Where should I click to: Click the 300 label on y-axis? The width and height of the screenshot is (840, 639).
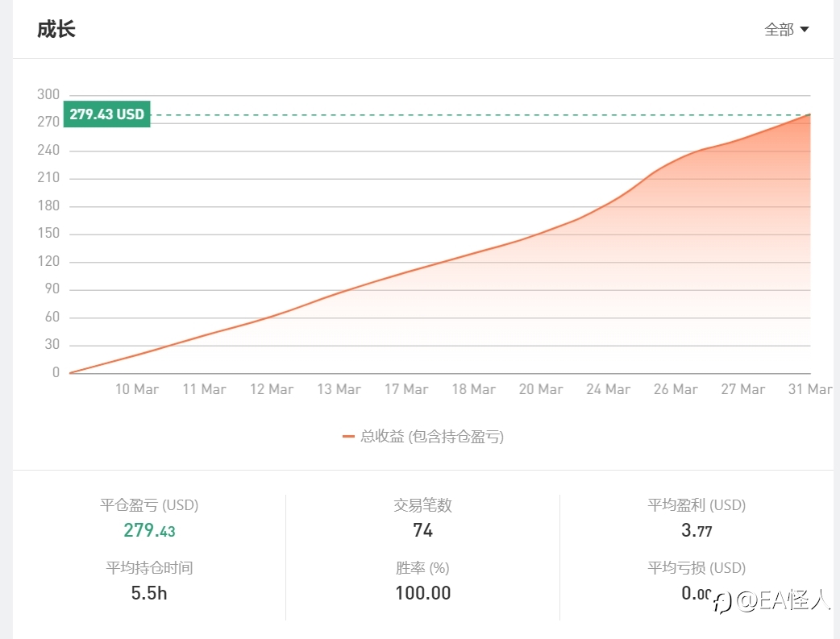point(48,94)
